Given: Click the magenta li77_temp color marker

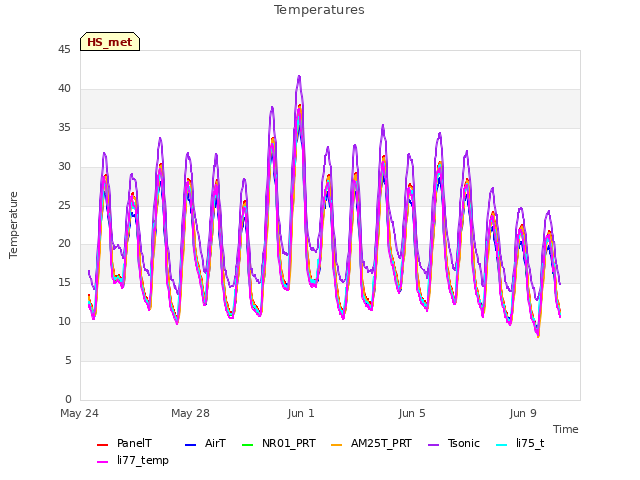Looking at the screenshot, I should (x=102, y=462).
